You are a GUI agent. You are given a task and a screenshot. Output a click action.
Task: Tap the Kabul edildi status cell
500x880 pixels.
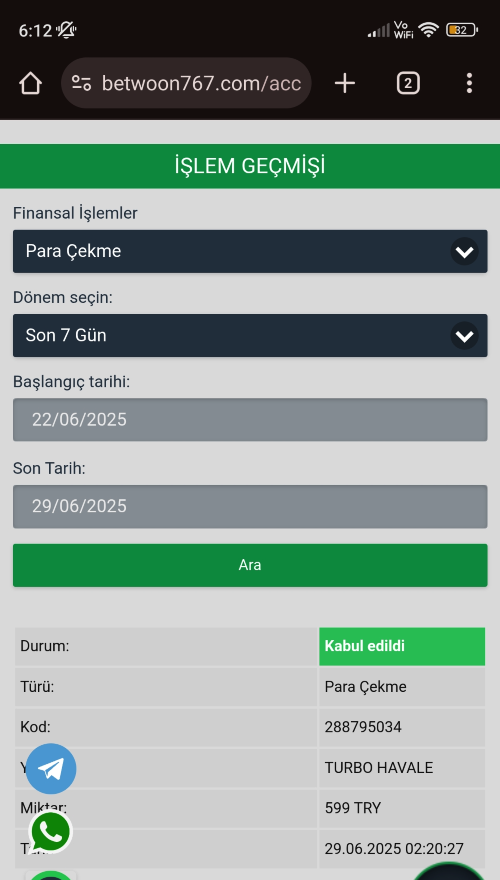(x=402, y=646)
